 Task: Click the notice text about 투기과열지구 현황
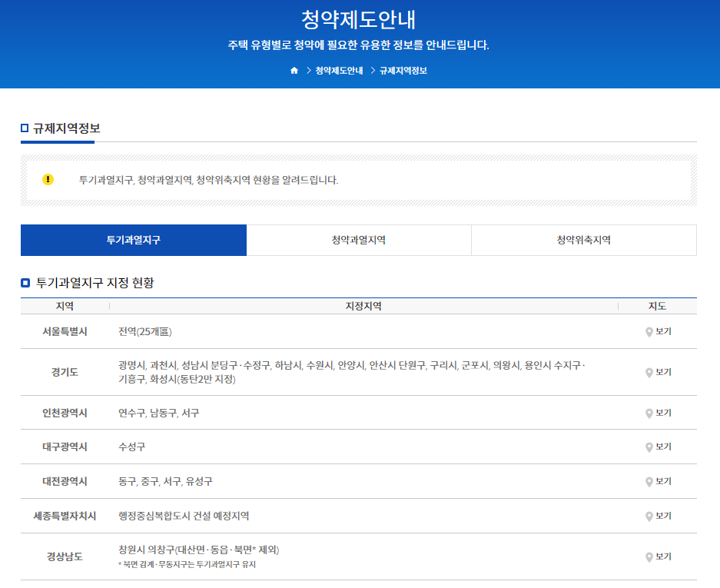[208, 180]
